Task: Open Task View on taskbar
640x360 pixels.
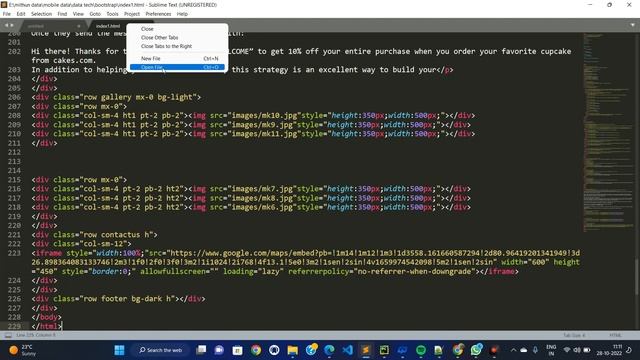Action: [201, 350]
